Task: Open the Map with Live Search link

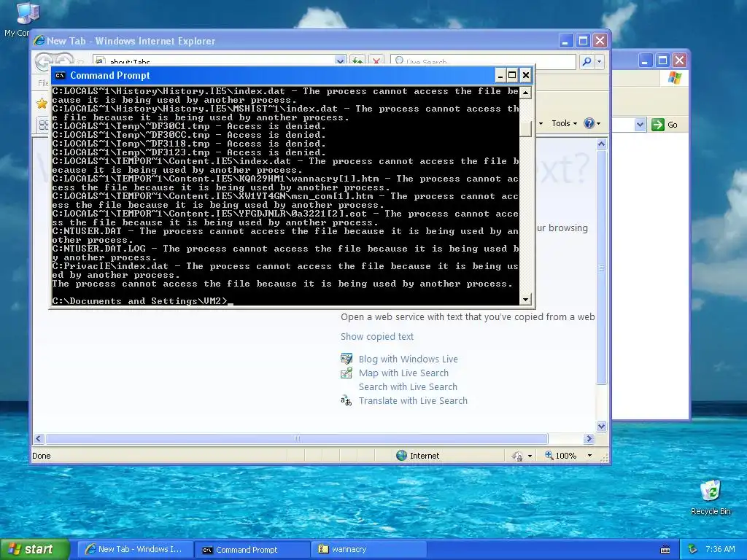Action: click(x=403, y=373)
